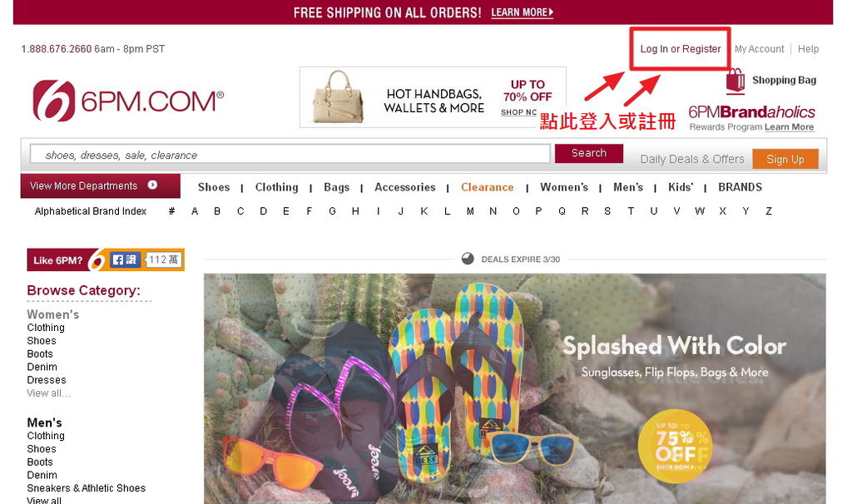
Task: Open Men's Sneakers & Athletic Shoes
Action: [x=87, y=488]
